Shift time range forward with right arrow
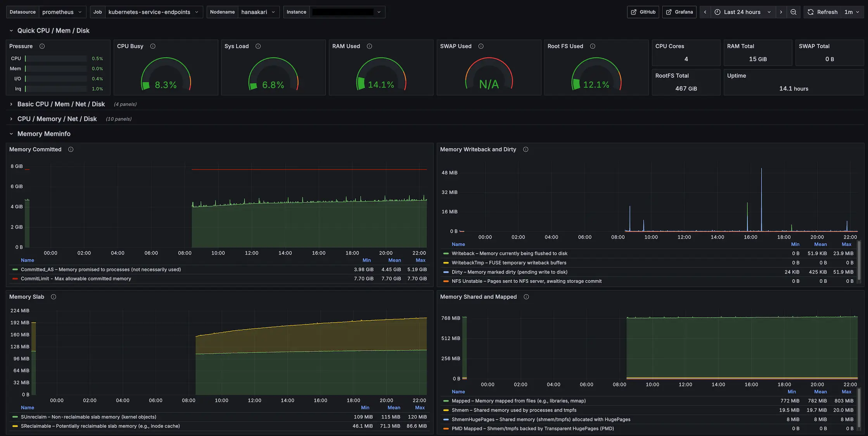This screenshot has height=436, width=868. click(x=781, y=12)
